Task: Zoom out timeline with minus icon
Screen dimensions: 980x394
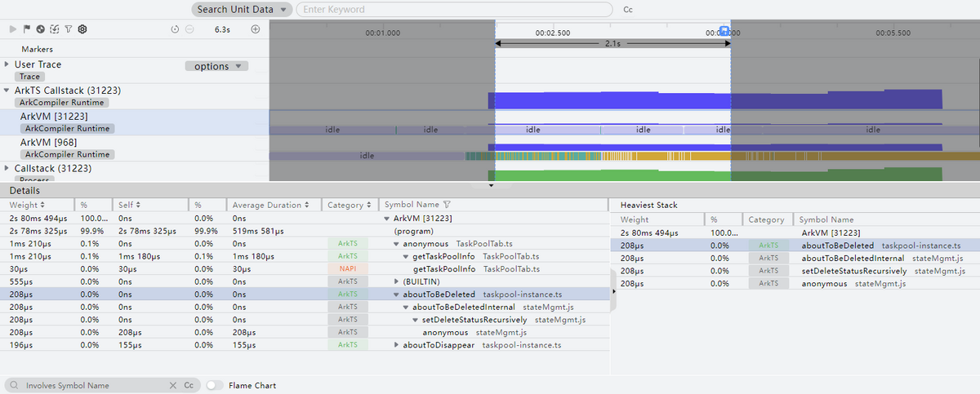Action: [189, 29]
